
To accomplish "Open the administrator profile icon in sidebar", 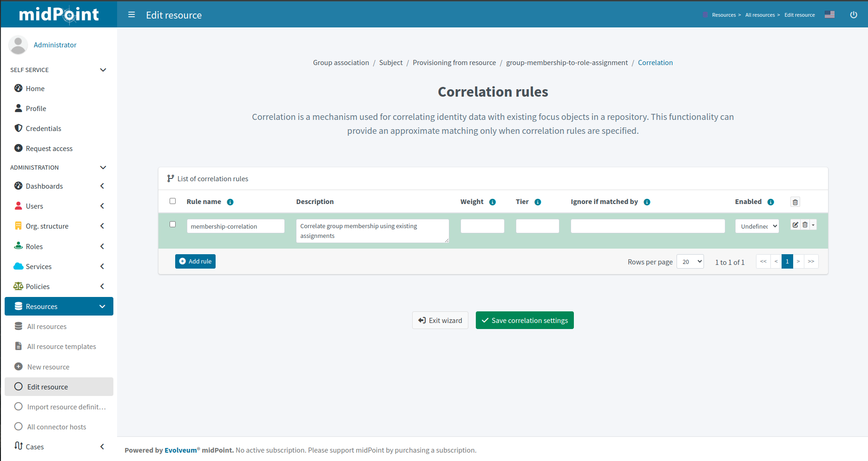I will [x=18, y=45].
